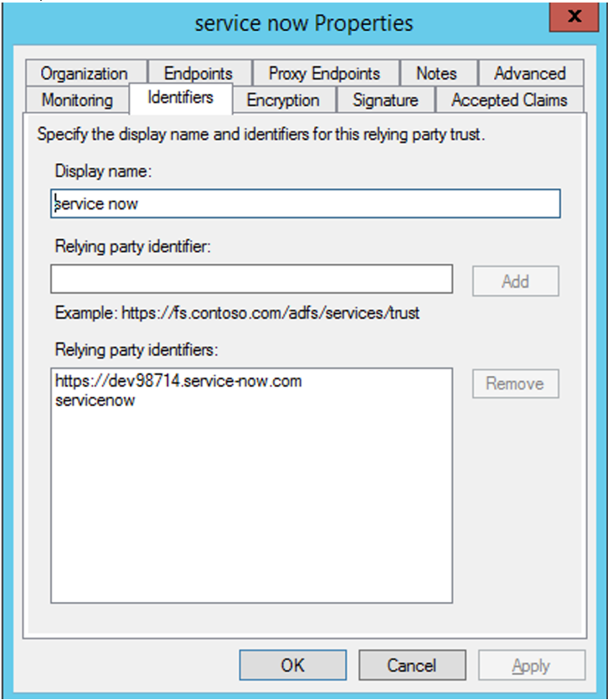Close the service now Properties window
608x700 pixels.
coord(574,17)
